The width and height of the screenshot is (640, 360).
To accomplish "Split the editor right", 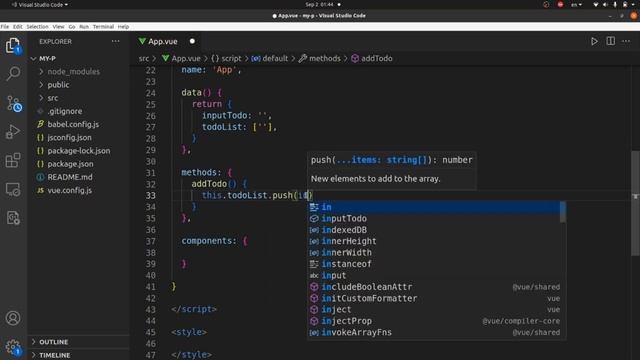I will point(611,41).
